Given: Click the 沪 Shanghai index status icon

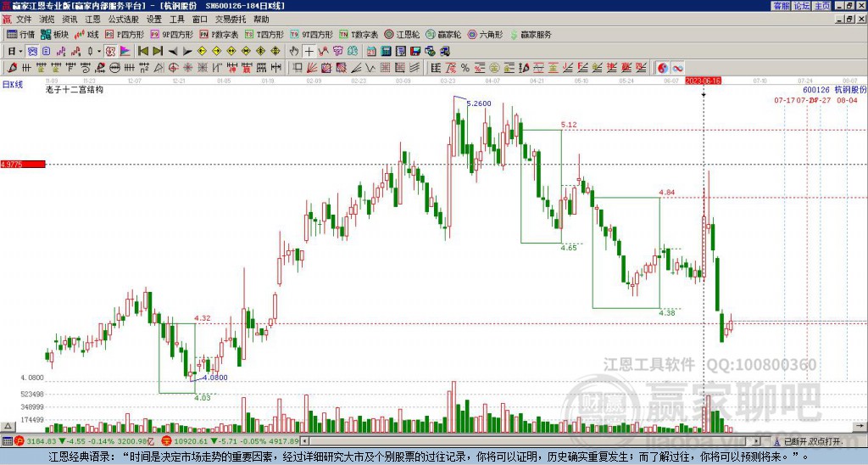Looking at the screenshot, I should pos(19,441).
